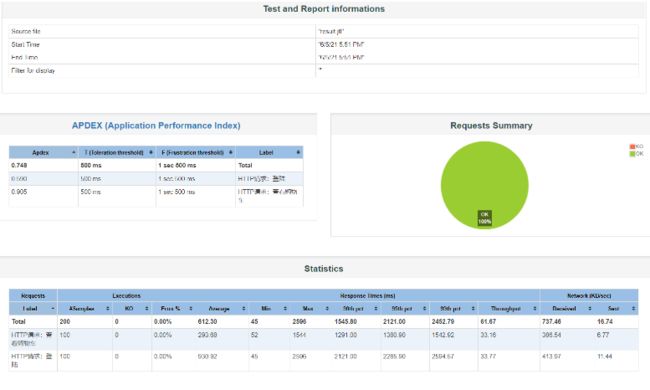Screen dimensions: 650x390
Task: Sort Statistics by #Samples arrow icon
Action: tap(107, 309)
